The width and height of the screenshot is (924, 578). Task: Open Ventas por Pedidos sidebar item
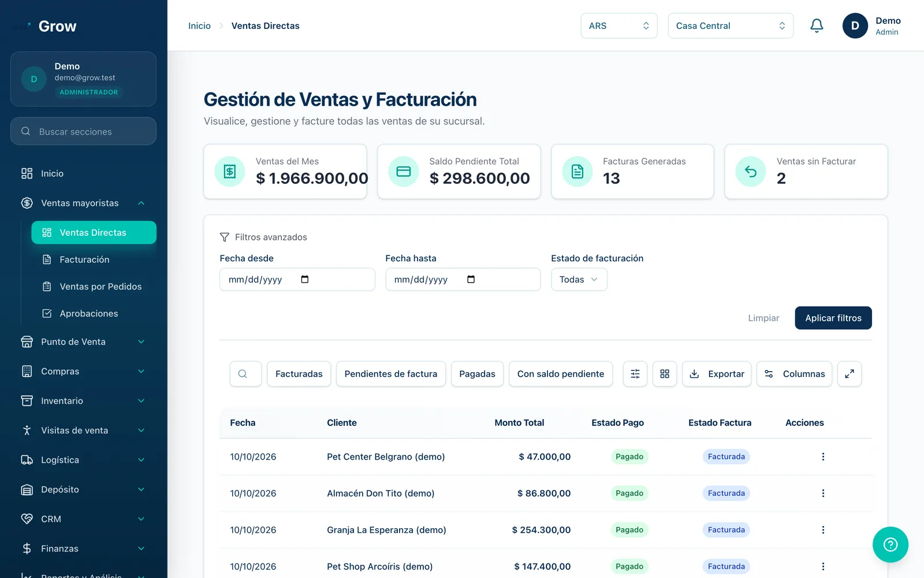click(x=94, y=287)
